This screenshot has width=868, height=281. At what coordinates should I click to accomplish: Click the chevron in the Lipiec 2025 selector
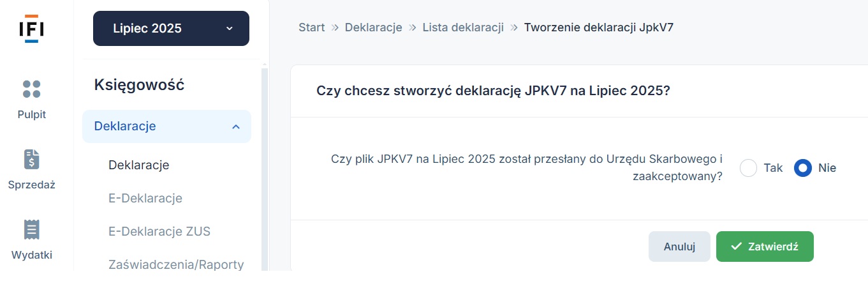(x=230, y=28)
